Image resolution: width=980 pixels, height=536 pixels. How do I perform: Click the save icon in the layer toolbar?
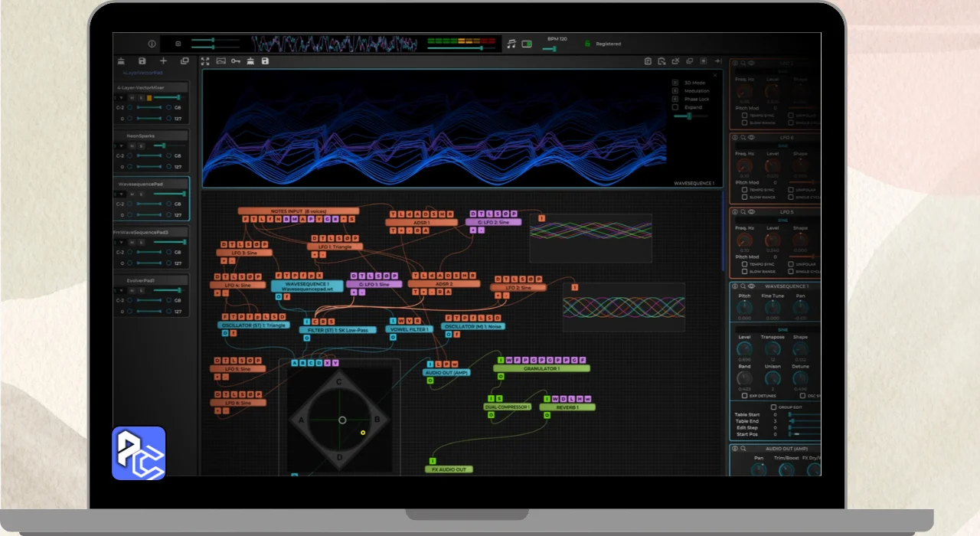coord(142,61)
